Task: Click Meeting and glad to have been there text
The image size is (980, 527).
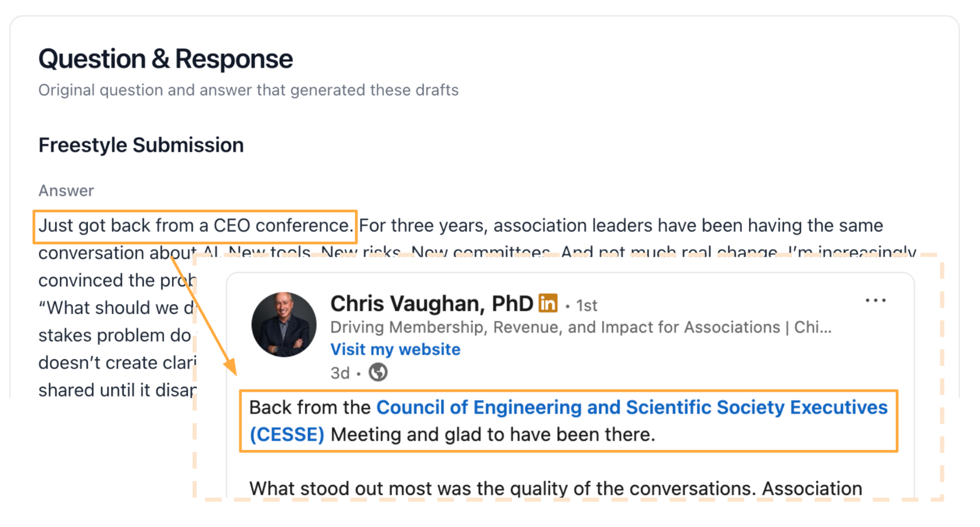Action: coord(493,435)
